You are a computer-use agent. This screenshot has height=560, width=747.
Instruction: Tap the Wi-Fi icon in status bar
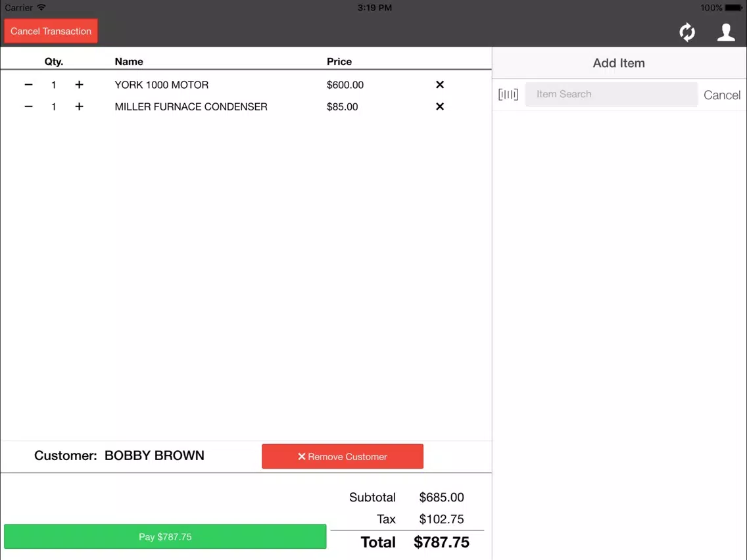click(x=41, y=7)
